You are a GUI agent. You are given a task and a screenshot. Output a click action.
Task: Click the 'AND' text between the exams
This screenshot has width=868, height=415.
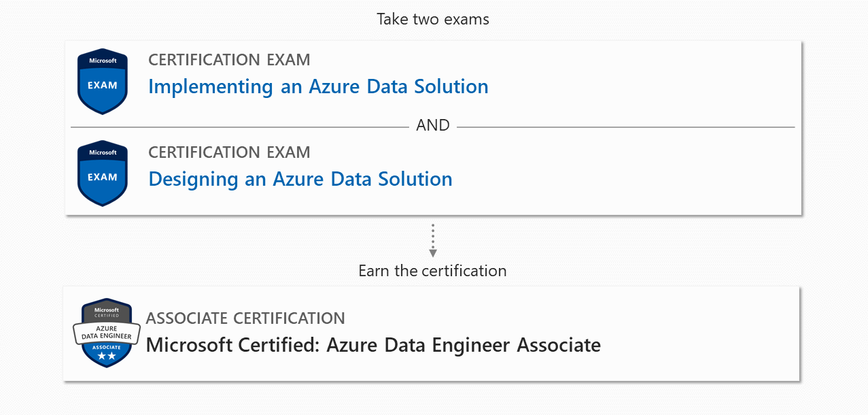pos(433,125)
